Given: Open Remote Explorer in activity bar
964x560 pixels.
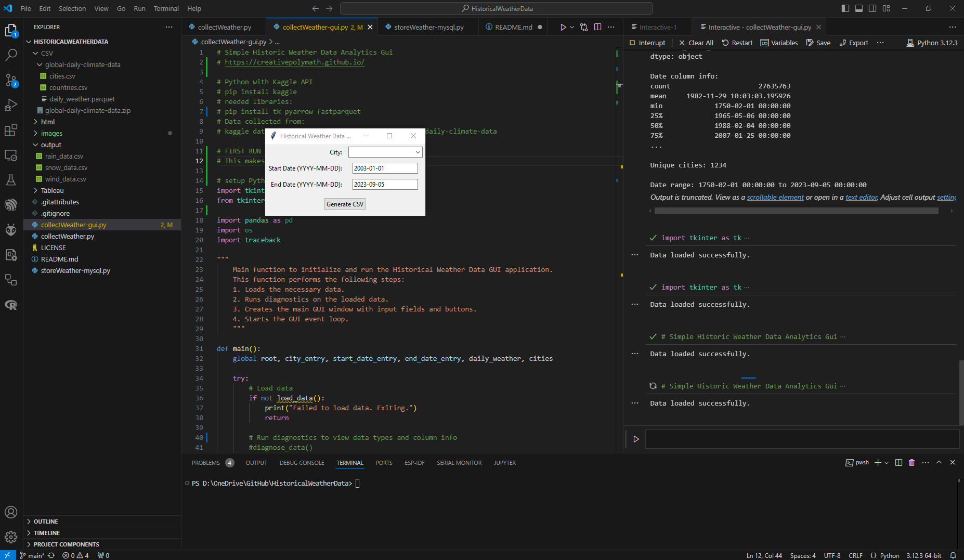Looking at the screenshot, I should [x=11, y=155].
